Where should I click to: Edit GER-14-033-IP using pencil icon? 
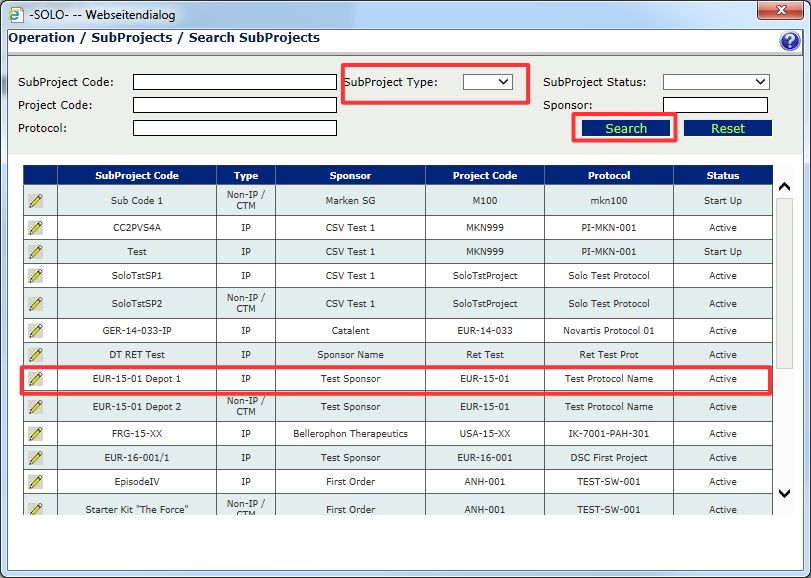36,330
